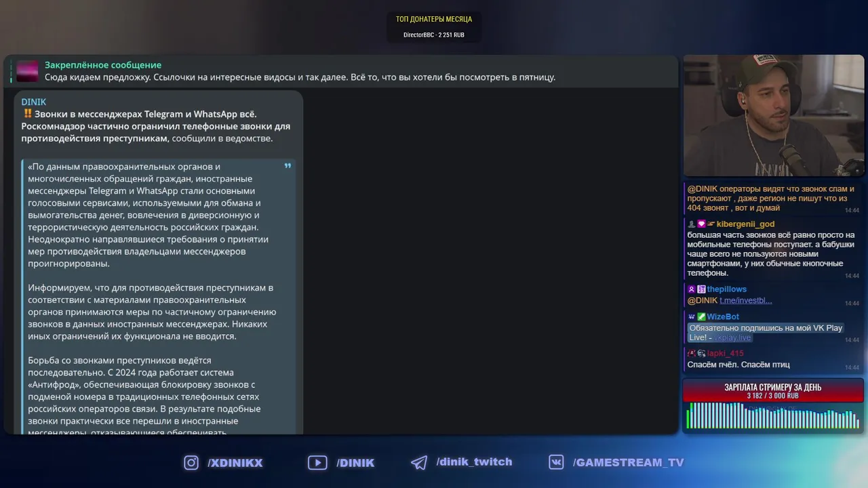
Task: Click the /DINIK YouTube handle
Action: click(355, 463)
